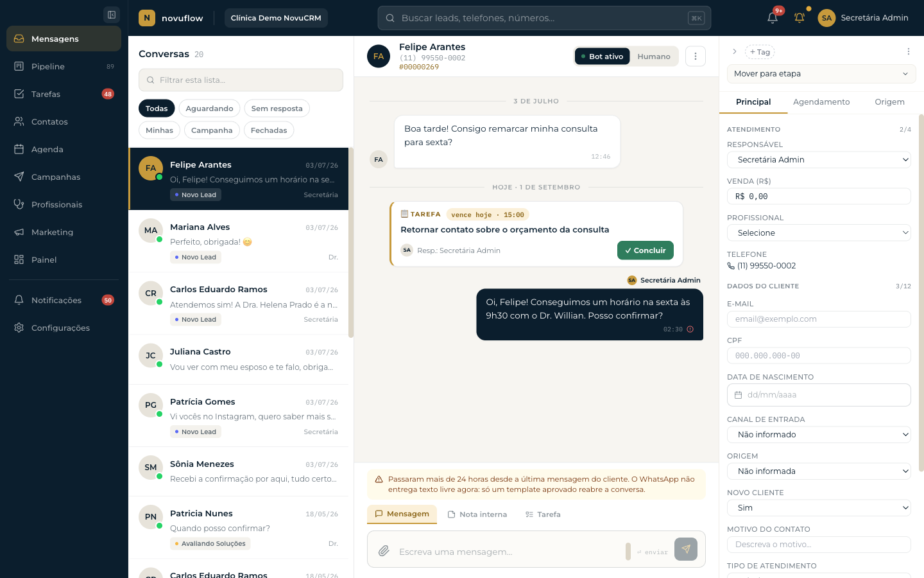Open the Profissional Selecione dropdown
Screen dimensions: 924x578
point(819,233)
